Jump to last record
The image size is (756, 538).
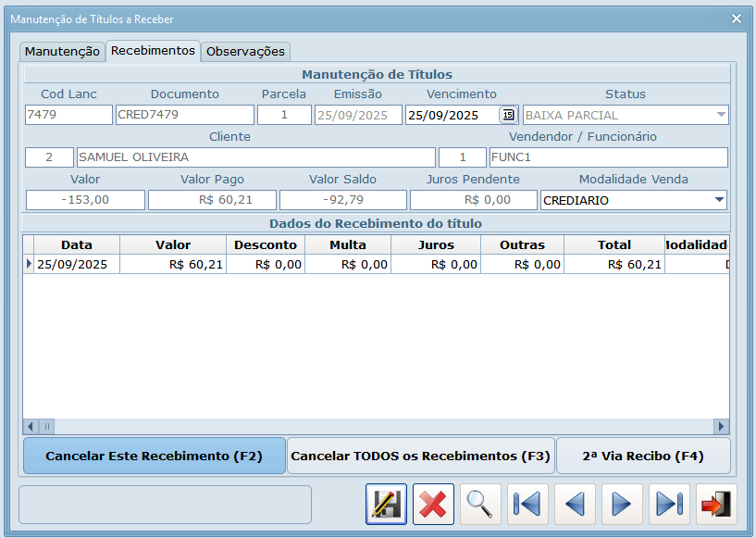pyautogui.click(x=669, y=504)
